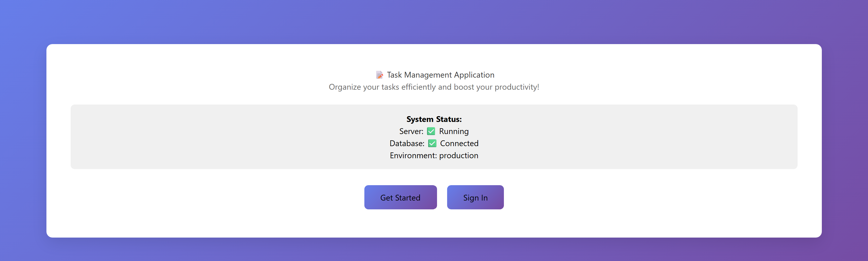The image size is (868, 261).
Task: Select the document icon in the page header
Action: pos(380,75)
